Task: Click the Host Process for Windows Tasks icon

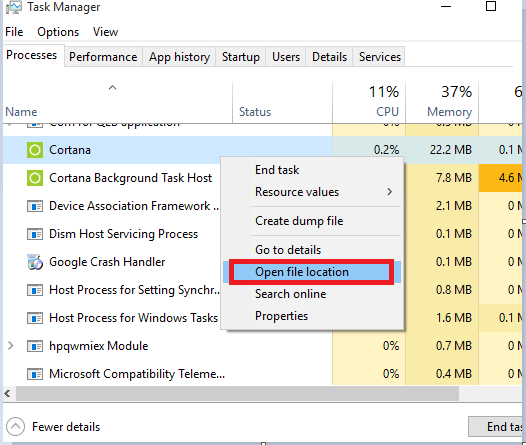Action: tap(35, 318)
